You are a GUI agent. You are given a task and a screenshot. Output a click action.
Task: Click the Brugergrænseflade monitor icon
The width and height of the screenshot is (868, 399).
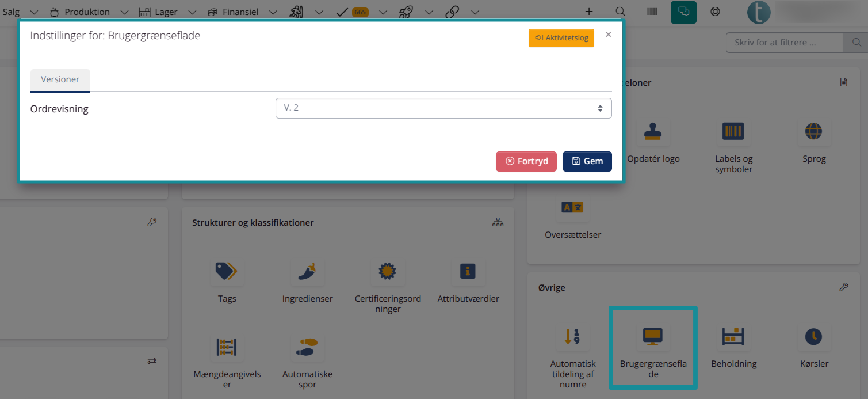coord(653,336)
